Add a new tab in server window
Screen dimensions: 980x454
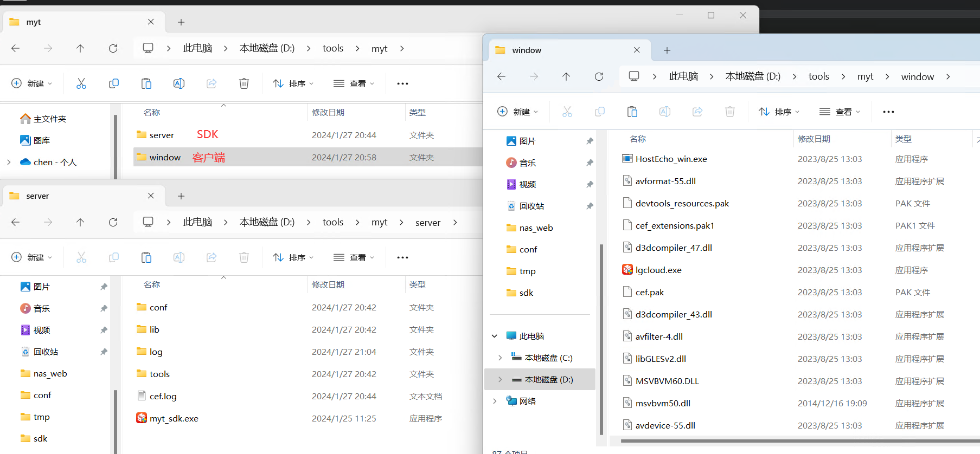point(181,196)
